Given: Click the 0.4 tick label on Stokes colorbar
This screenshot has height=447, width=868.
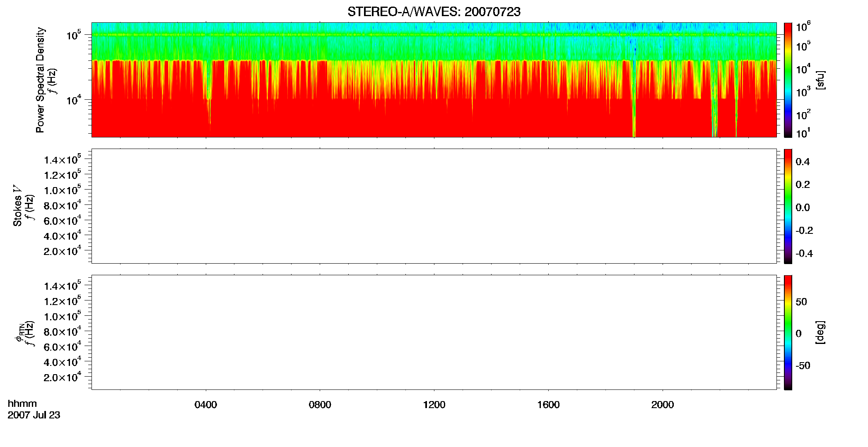Looking at the screenshot, I should pos(803,162).
